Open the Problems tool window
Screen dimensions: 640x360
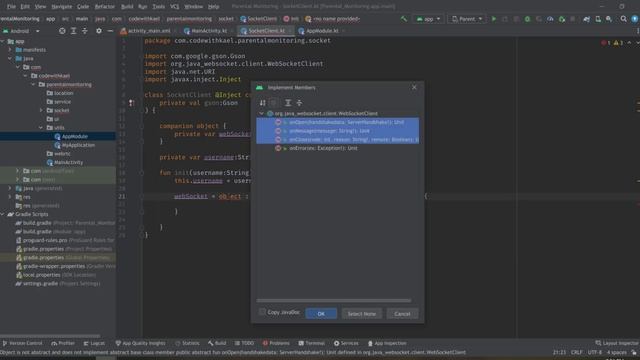(x=276, y=343)
